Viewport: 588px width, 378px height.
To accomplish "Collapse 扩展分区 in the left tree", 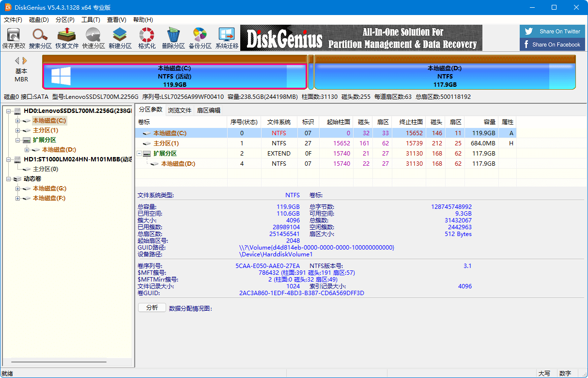I will click(18, 140).
